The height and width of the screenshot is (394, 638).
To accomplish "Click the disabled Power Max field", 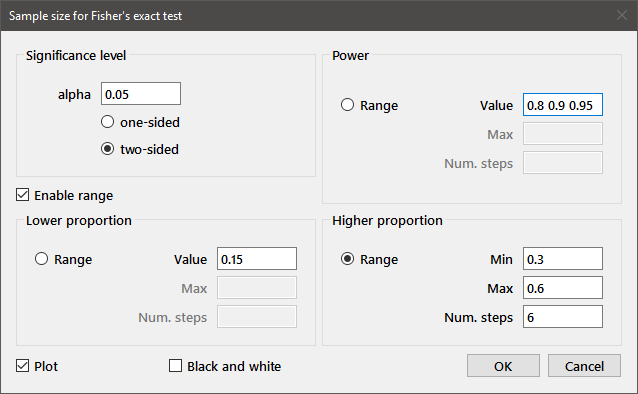I will click(x=563, y=134).
